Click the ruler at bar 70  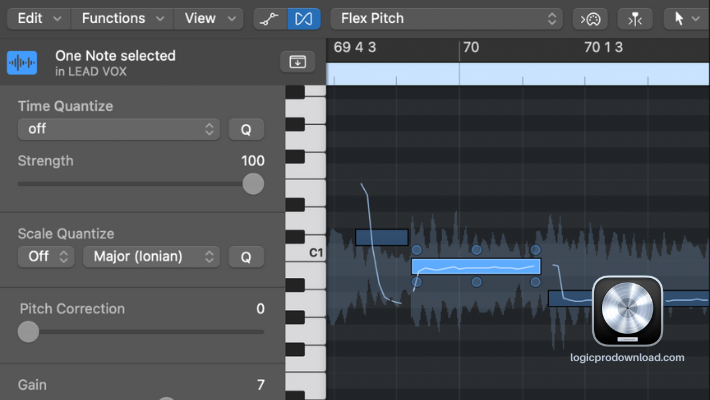click(471, 47)
